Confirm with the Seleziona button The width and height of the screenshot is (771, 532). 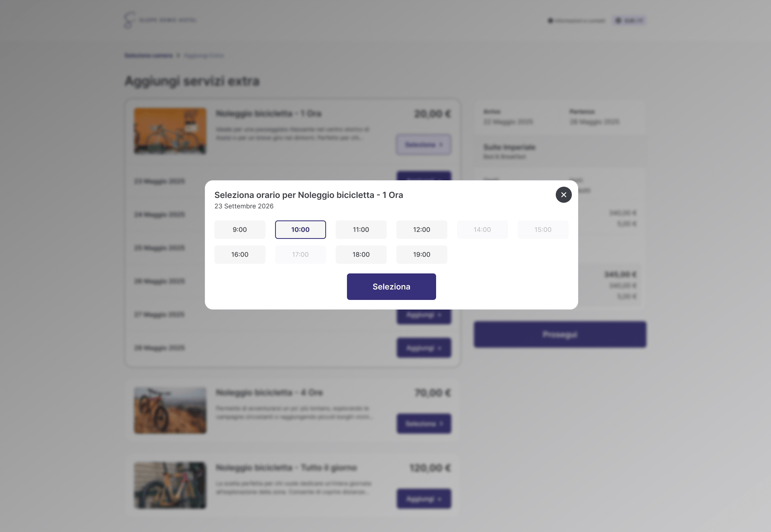tap(392, 287)
